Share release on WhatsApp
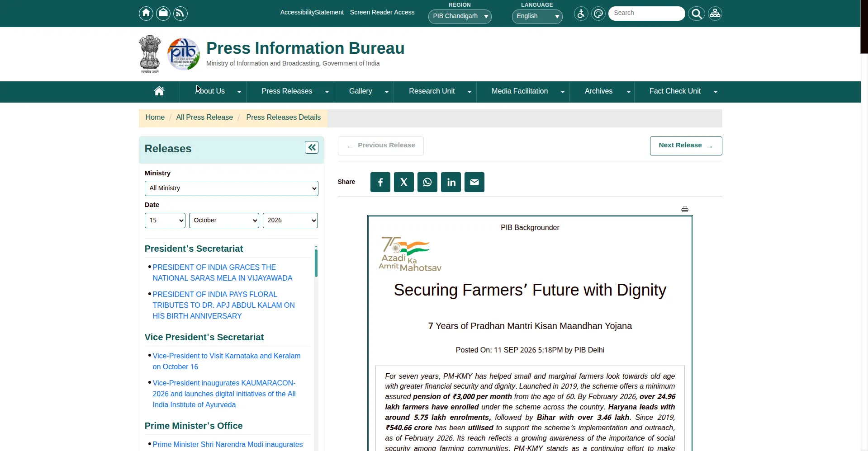 point(427,182)
